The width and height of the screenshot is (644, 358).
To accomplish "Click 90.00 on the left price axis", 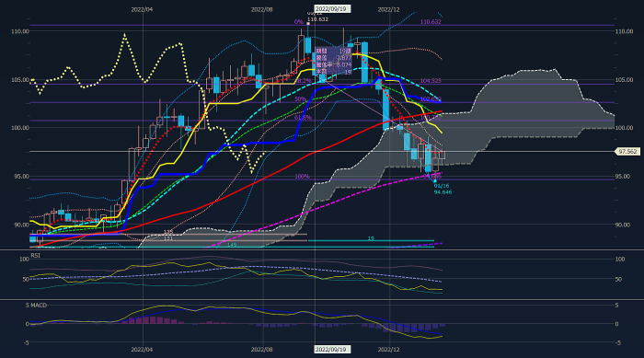I will (x=21, y=225).
